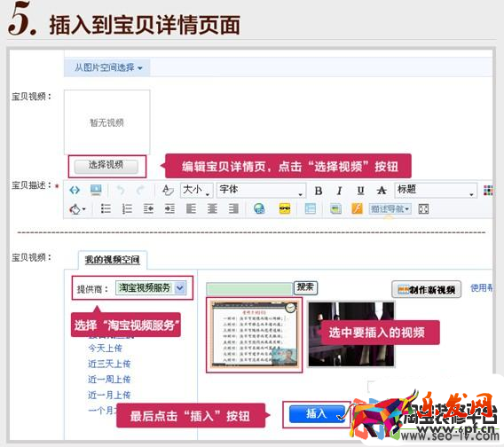Click the strikethrough text icon

[382, 191]
